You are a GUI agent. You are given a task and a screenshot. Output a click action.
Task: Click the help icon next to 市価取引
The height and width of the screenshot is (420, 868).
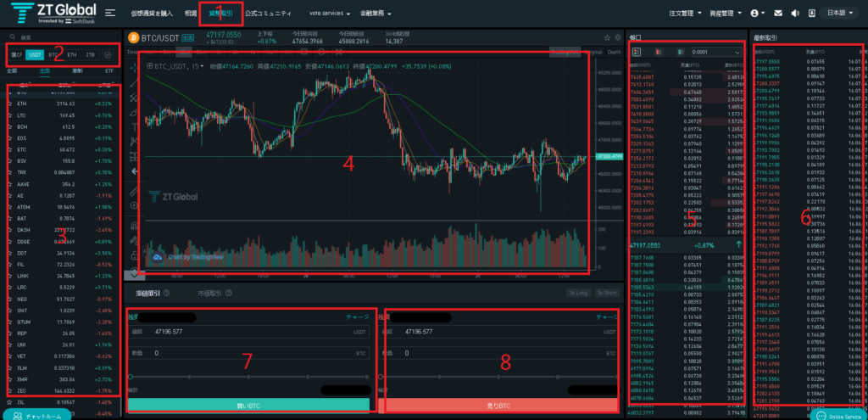(x=229, y=293)
